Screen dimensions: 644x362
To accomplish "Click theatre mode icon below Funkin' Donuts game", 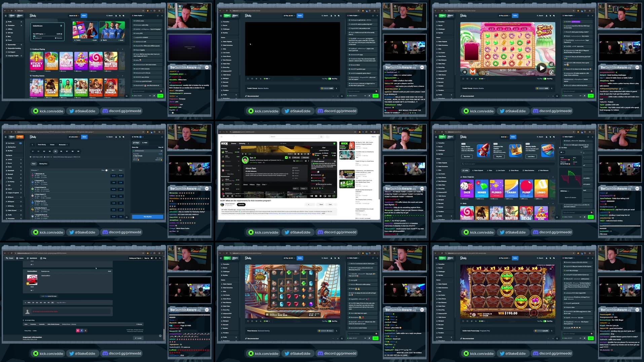I will click(467, 79).
